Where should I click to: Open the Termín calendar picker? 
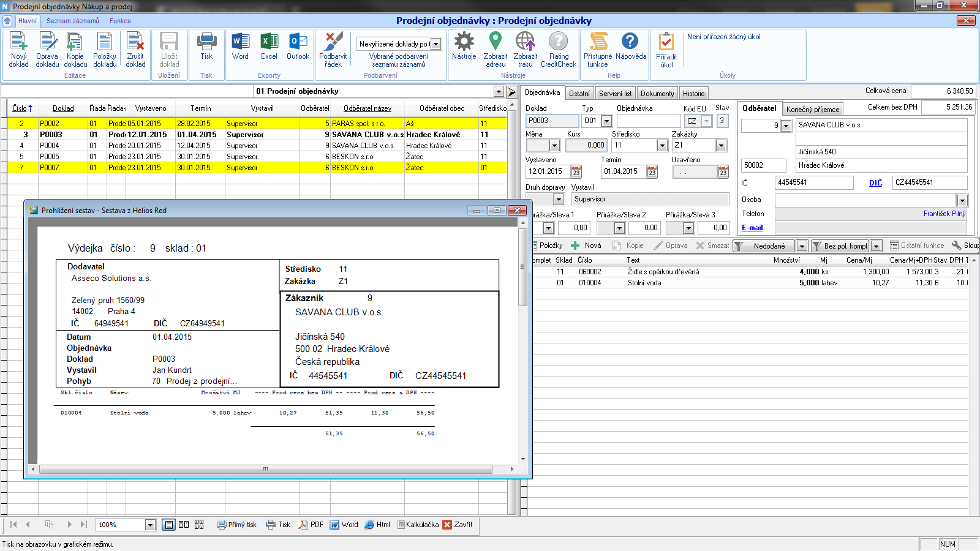point(652,172)
